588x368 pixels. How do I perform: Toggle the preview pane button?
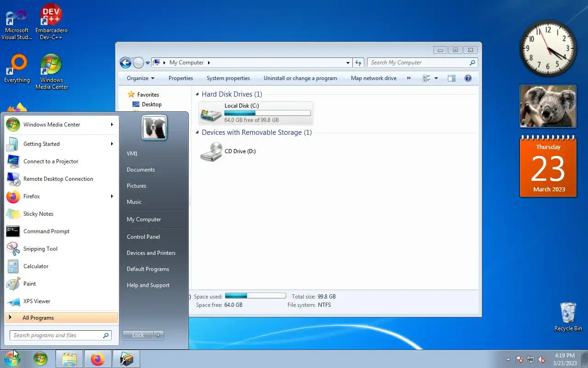tap(452, 78)
